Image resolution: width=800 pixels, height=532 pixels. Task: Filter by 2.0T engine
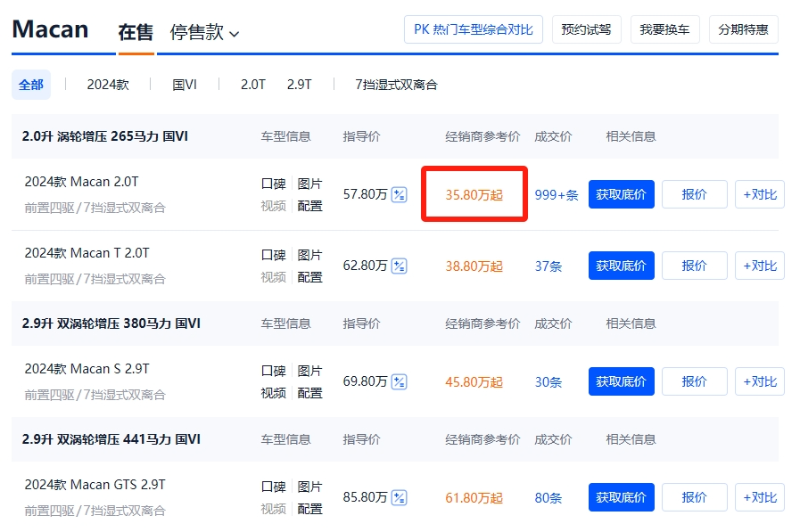pyautogui.click(x=253, y=85)
